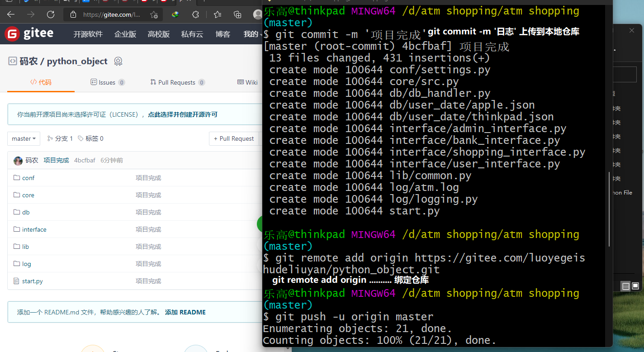The height and width of the screenshot is (352, 644).
Task: Click 'conf/settings.py' line in terminal output
Action: pos(440,70)
